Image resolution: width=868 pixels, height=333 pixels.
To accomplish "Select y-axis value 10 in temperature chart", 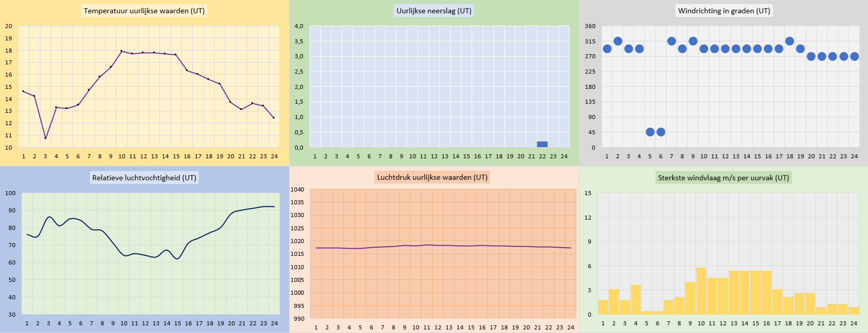I will pyautogui.click(x=9, y=148).
